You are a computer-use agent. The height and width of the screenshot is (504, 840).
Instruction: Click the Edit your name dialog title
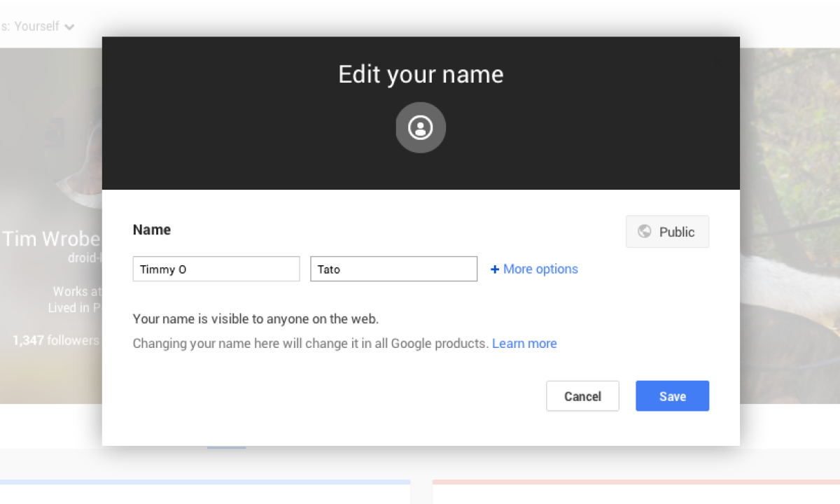(x=421, y=74)
